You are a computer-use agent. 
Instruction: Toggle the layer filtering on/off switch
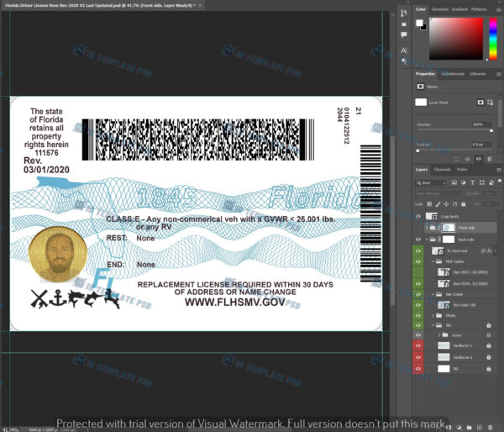click(500, 181)
